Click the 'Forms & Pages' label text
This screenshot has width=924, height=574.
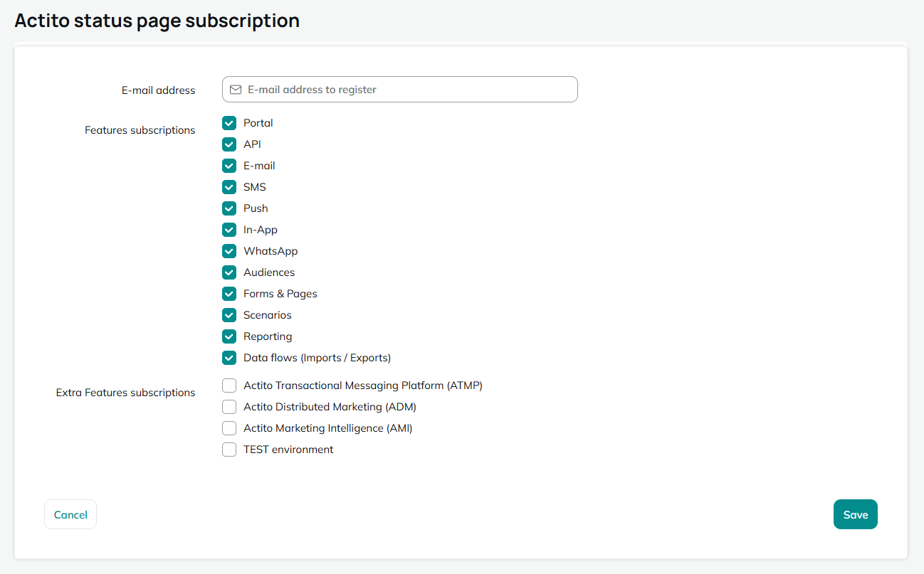point(280,294)
